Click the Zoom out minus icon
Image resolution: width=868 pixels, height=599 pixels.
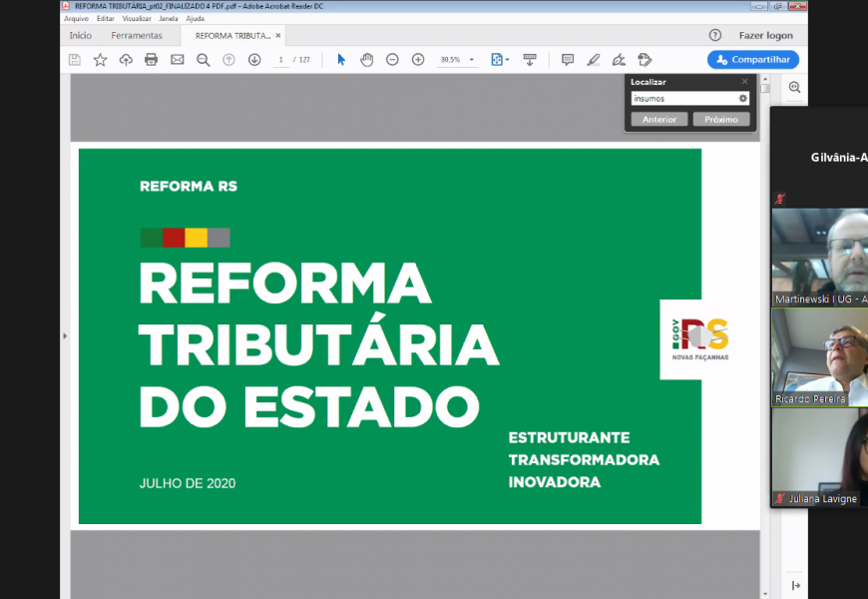392,59
